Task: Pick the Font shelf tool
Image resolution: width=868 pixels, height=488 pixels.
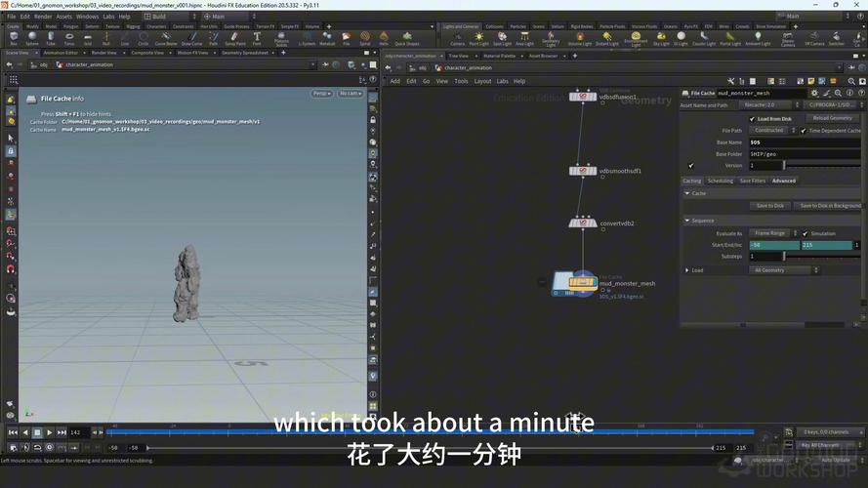Action: click(x=257, y=38)
